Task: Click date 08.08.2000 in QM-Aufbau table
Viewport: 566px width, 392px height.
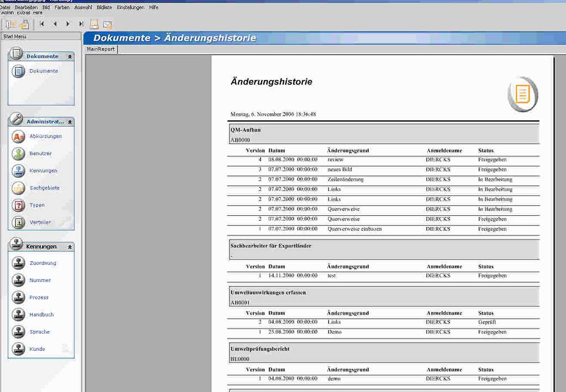Action: (x=293, y=160)
